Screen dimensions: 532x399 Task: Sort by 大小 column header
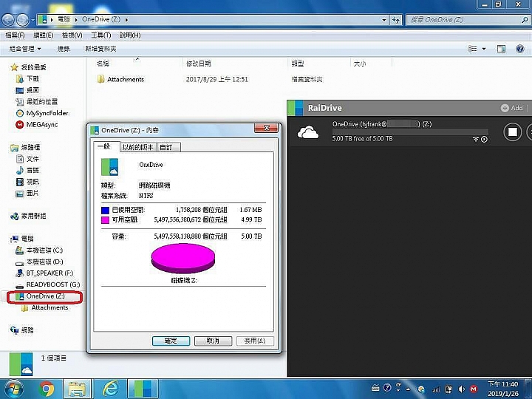(360, 64)
